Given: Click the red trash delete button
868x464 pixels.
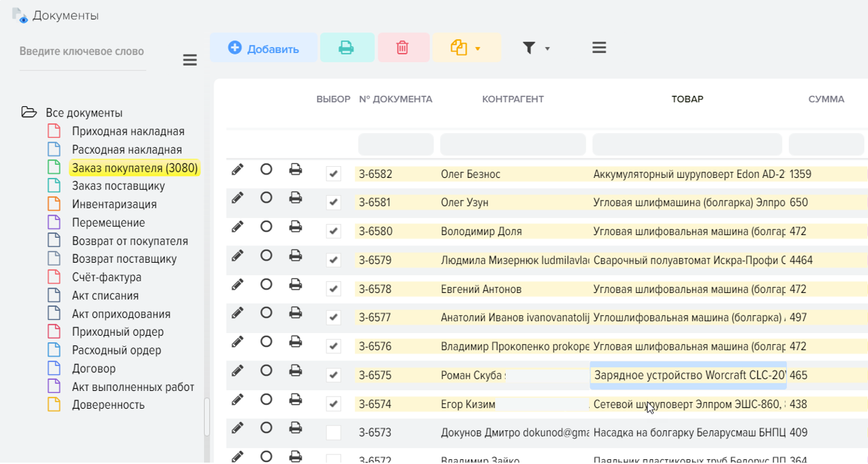Looking at the screenshot, I should (x=403, y=48).
